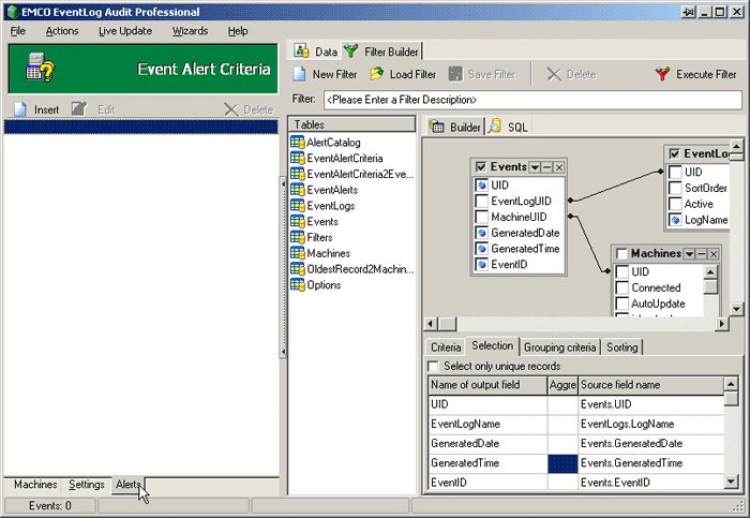Click the pin icon in title bar
750x518 pixels.
[x=688, y=12]
